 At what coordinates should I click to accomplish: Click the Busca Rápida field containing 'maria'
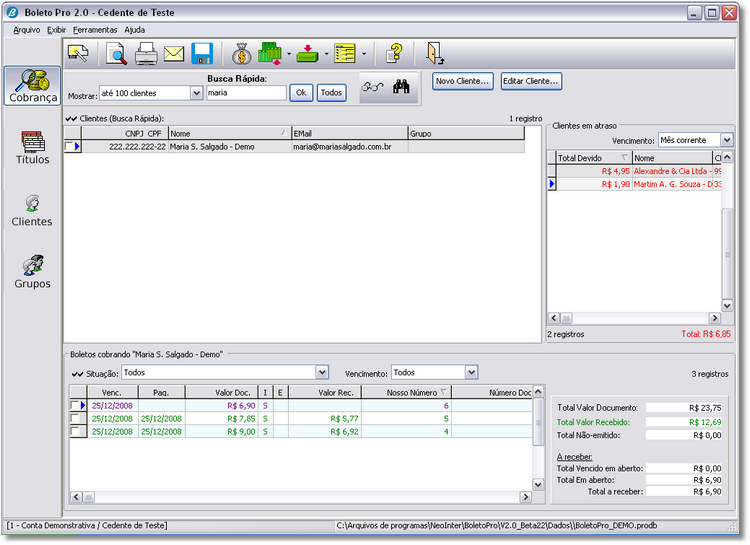(246, 93)
